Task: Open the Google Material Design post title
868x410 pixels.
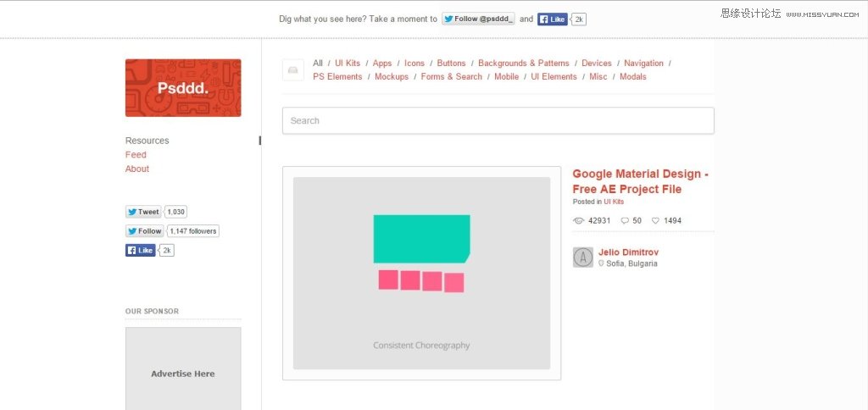Action: click(641, 181)
